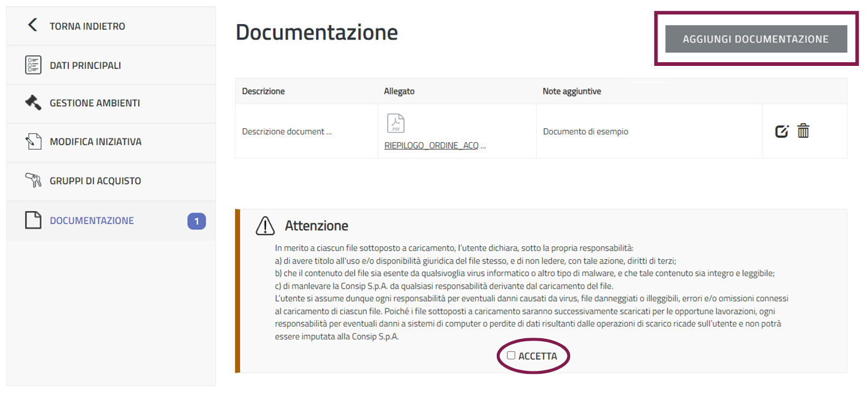Delete the document using the trash icon
868x401 pixels.
[803, 131]
